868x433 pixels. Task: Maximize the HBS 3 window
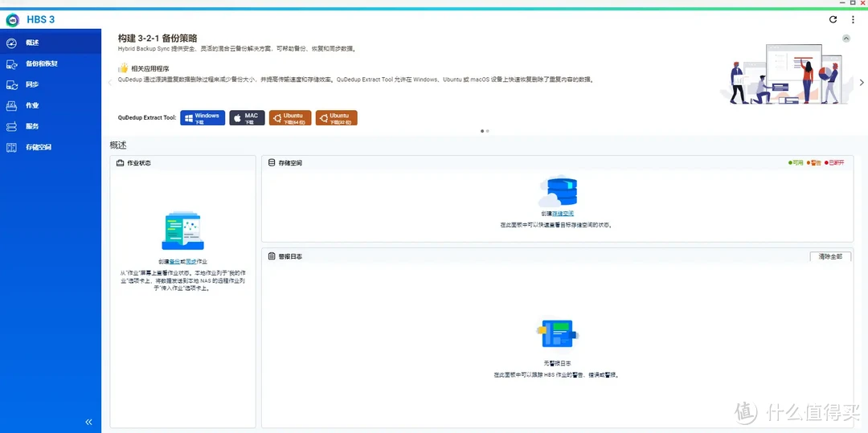pos(853,2)
